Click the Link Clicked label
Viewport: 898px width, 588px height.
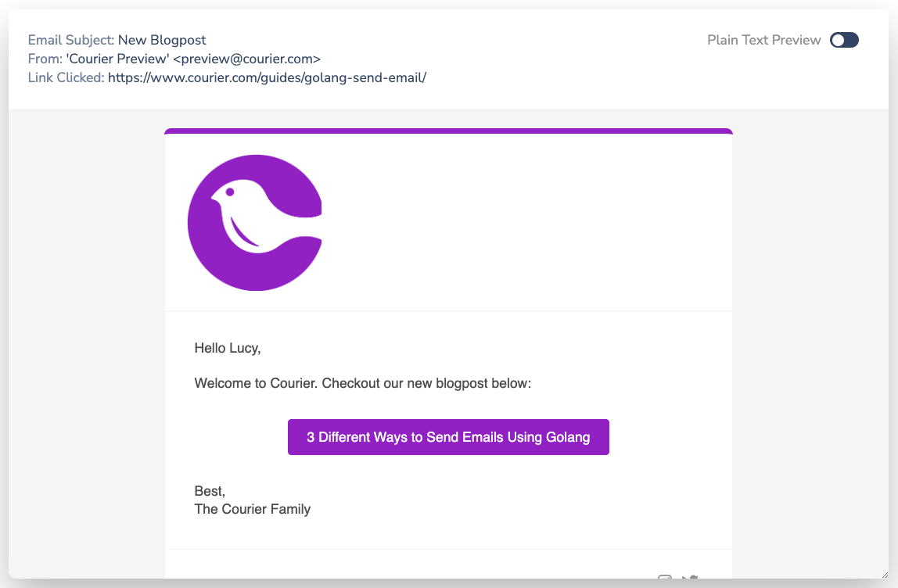(x=66, y=77)
